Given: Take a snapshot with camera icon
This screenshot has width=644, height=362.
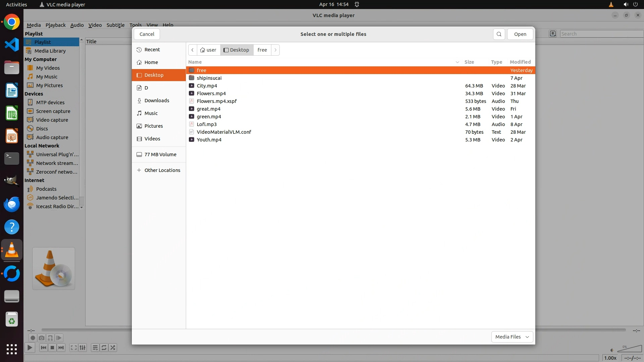Looking at the screenshot, I should pyautogui.click(x=42, y=338).
